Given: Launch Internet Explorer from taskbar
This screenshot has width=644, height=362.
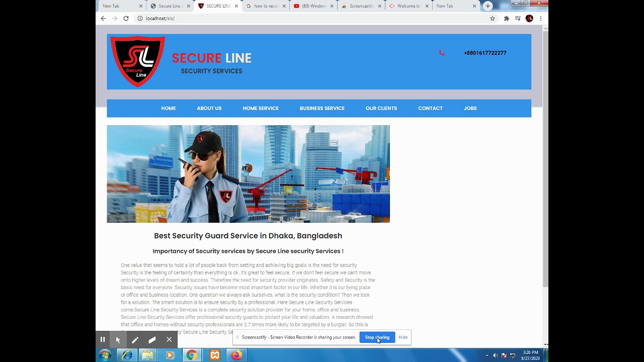Looking at the screenshot, I should [127, 355].
